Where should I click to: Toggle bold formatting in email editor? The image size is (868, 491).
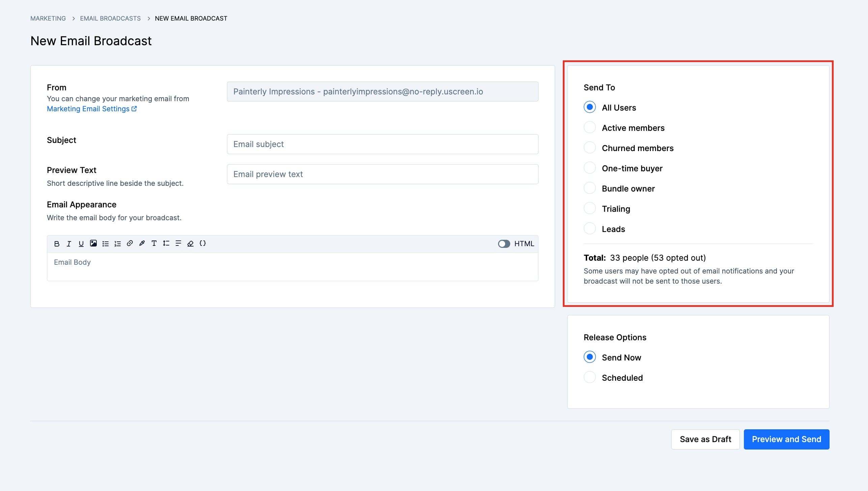click(57, 244)
